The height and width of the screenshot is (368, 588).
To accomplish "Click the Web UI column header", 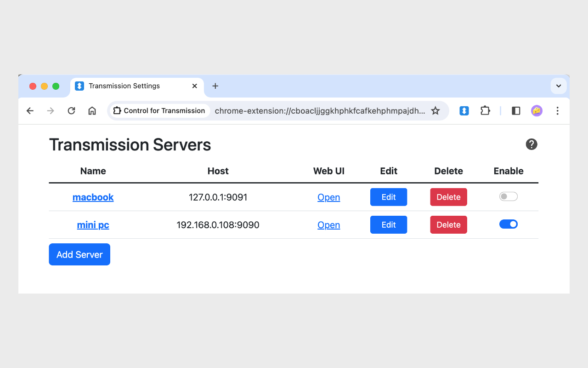I will pos(329,171).
